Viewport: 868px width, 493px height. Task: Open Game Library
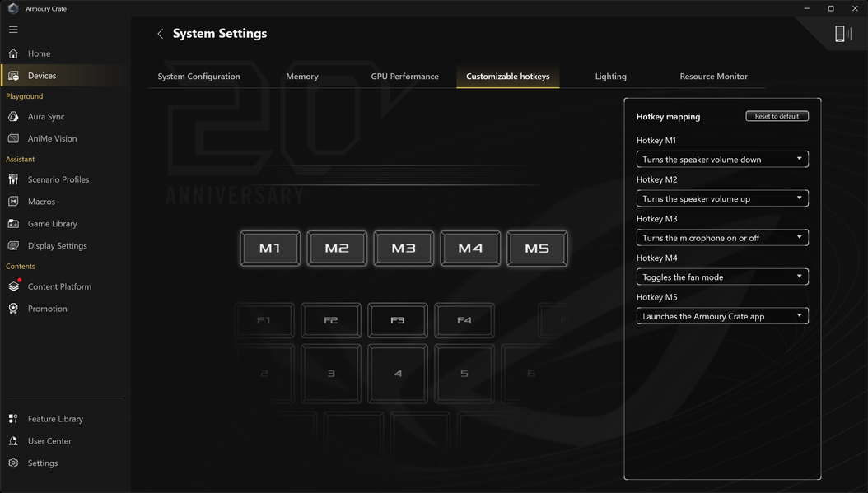click(x=53, y=224)
